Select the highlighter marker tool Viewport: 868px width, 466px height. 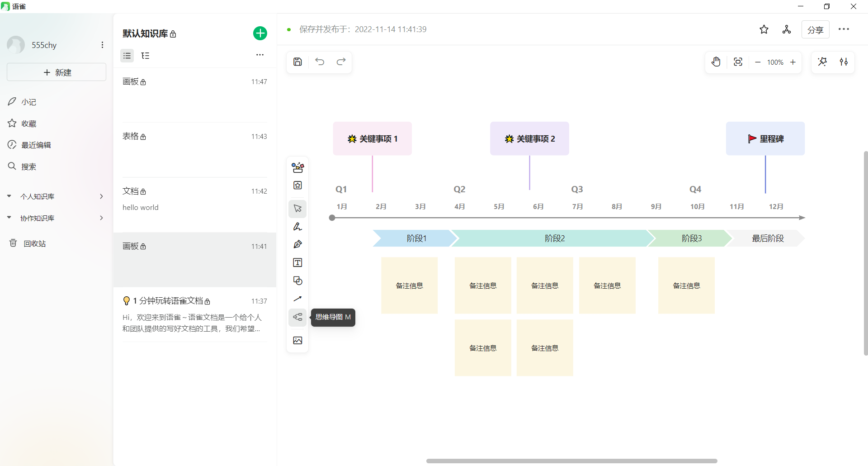[x=297, y=227]
